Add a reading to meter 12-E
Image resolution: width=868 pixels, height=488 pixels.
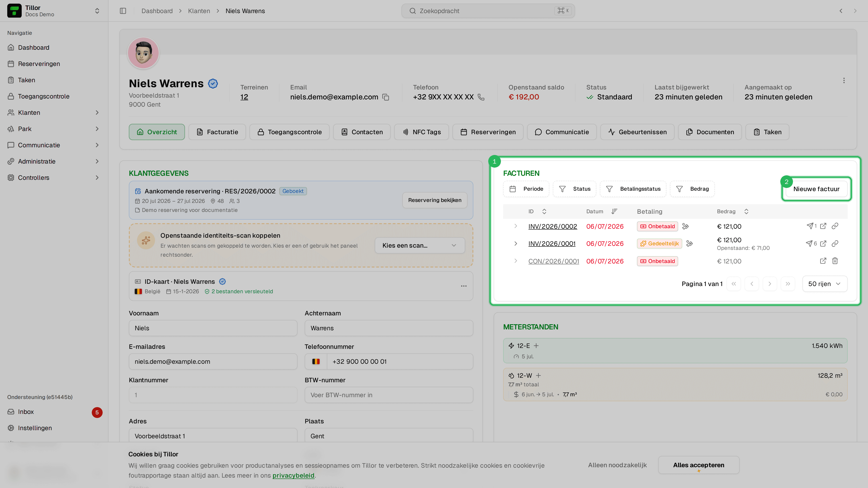(x=536, y=346)
